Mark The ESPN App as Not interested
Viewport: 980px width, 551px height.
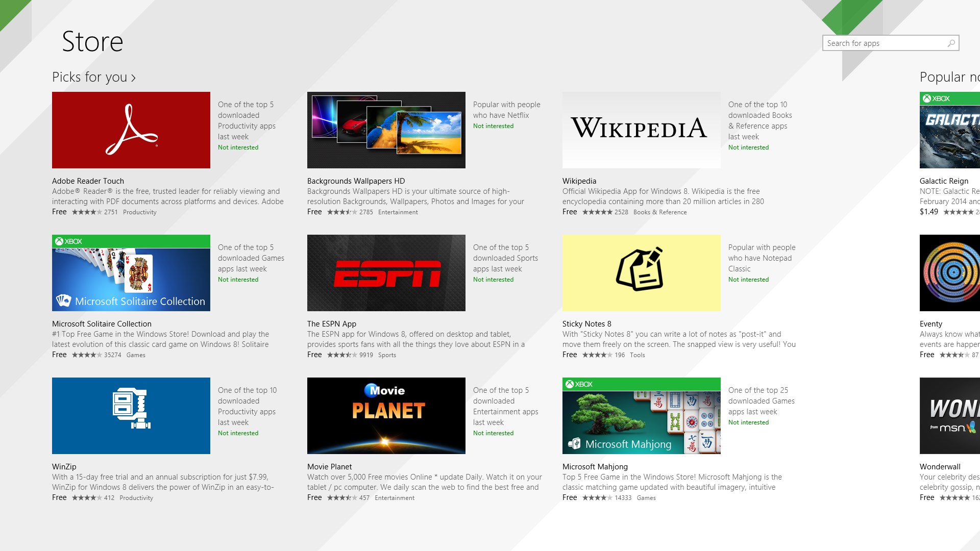pyautogui.click(x=493, y=280)
